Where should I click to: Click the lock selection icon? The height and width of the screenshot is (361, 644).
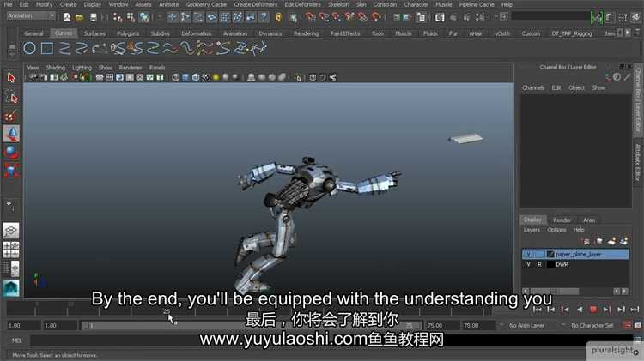279,17
